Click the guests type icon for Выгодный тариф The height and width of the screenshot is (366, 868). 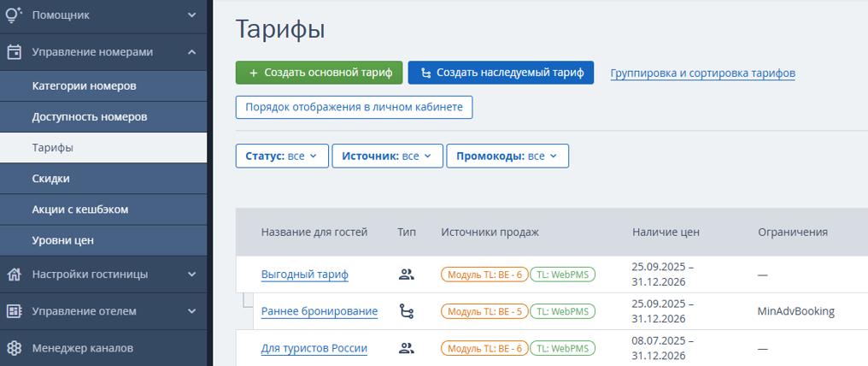click(x=407, y=274)
